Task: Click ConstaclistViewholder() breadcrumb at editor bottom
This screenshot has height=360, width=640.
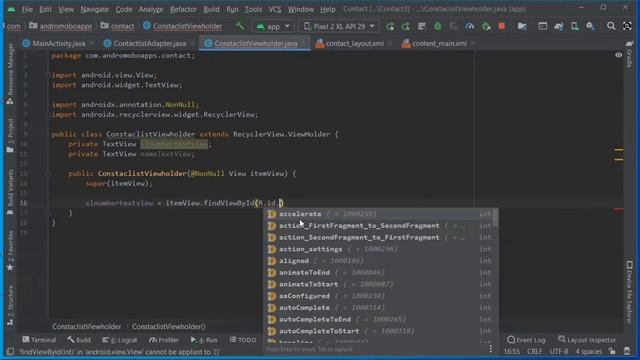Action: click(169, 327)
